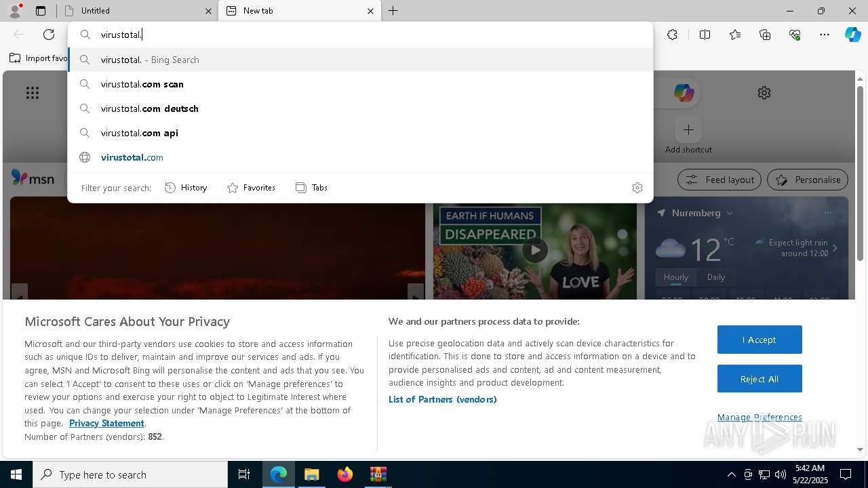Viewport: 868px width, 488px height.
Task: Open Microsoft Edge from the taskbar
Action: (x=279, y=474)
